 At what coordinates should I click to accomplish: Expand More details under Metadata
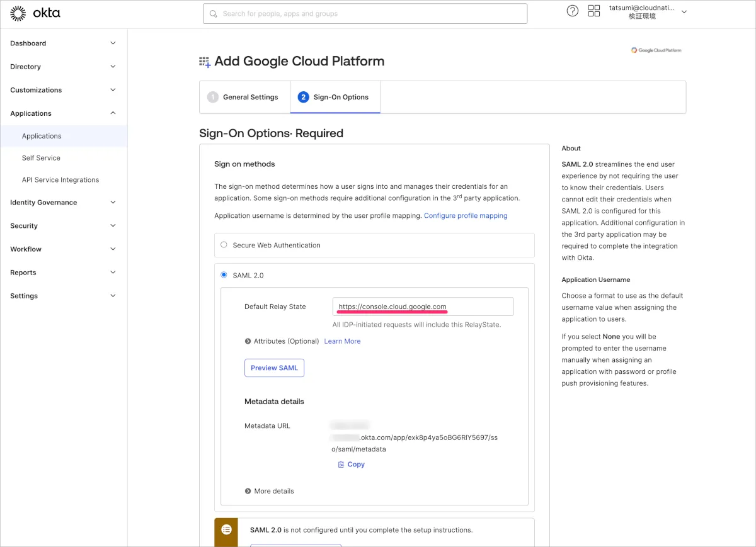coord(248,491)
